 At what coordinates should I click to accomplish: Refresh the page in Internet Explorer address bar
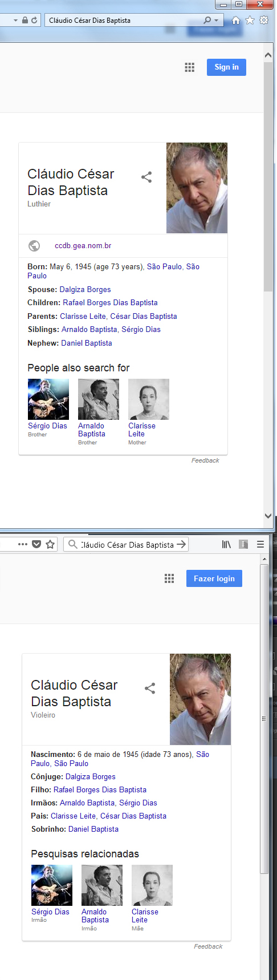[x=34, y=20]
